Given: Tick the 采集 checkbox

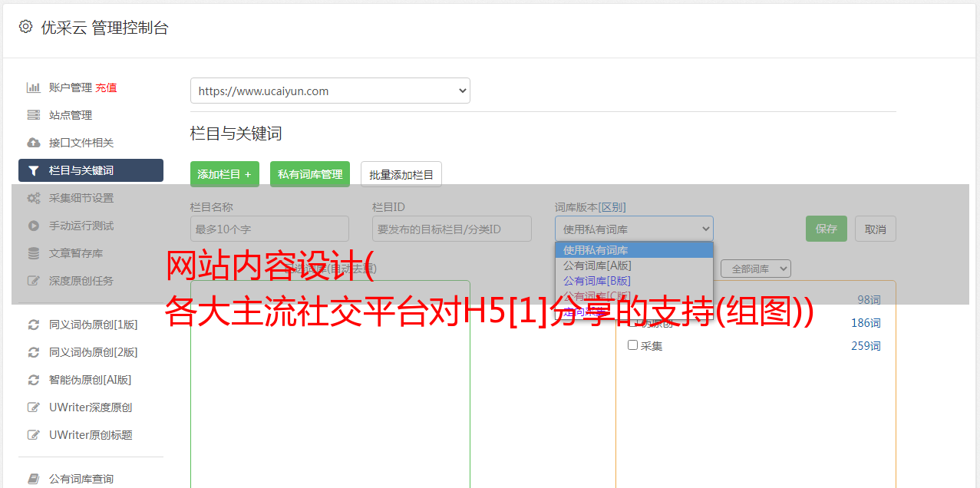Looking at the screenshot, I should pos(633,345).
